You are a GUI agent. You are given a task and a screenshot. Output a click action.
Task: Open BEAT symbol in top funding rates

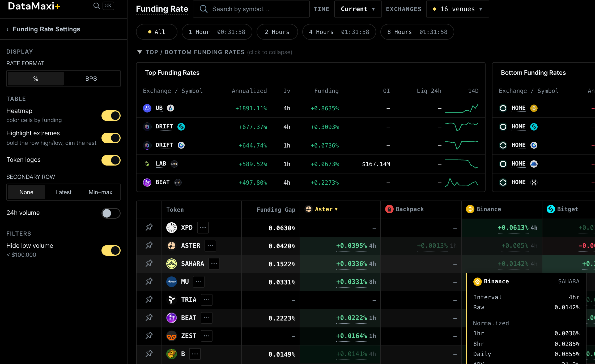coord(163,182)
